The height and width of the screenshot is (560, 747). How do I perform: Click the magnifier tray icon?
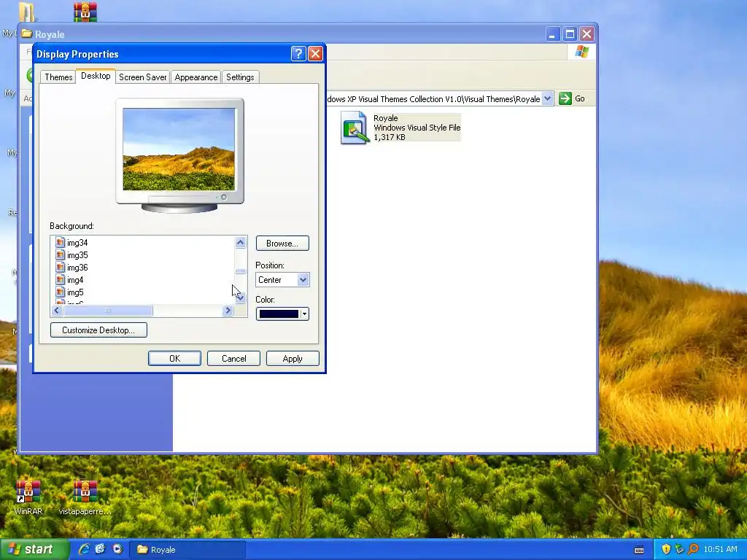[x=693, y=549]
